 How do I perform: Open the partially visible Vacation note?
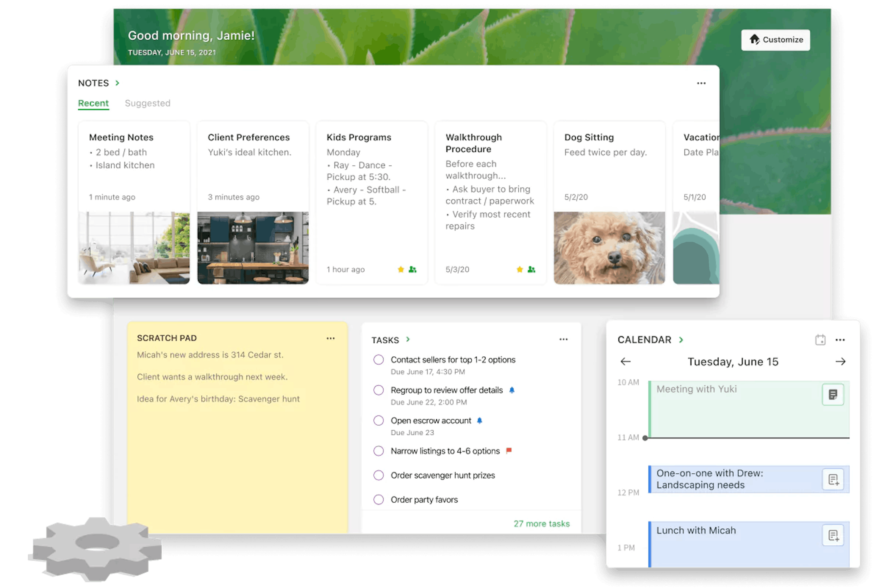tap(696, 203)
